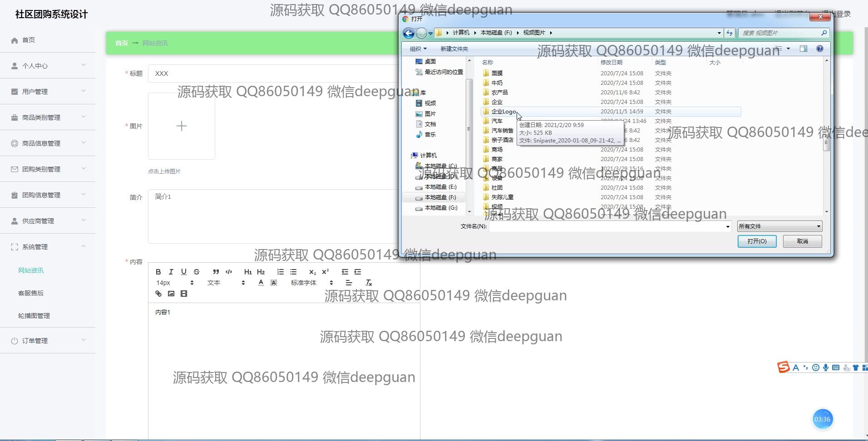Viewport: 868px width, 441px height.
Task: Click the strikethrough icon
Action: [x=197, y=272]
